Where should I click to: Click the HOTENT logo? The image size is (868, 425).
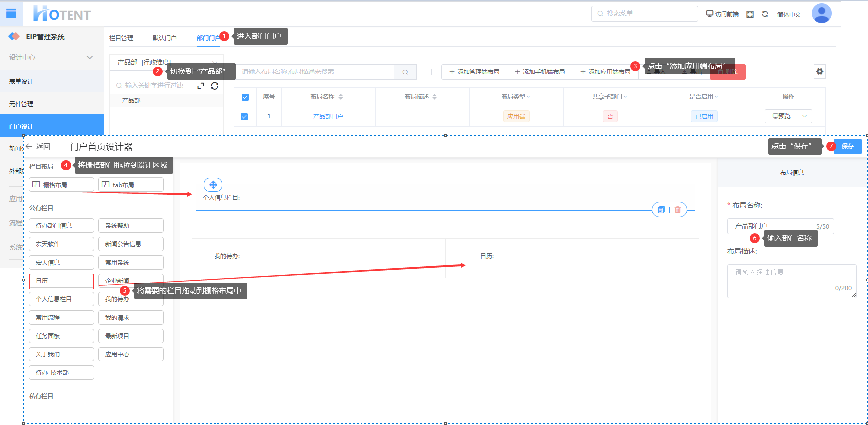62,14
